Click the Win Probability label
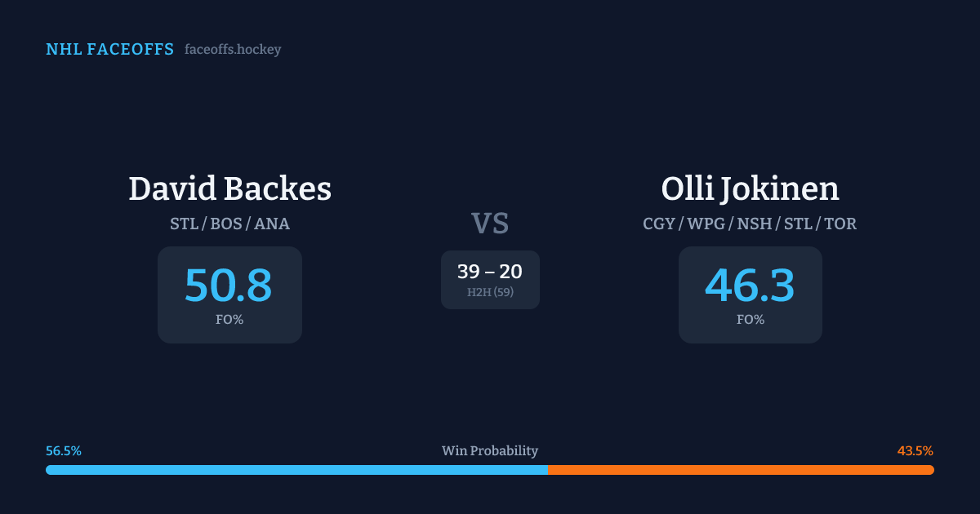Image resolution: width=980 pixels, height=514 pixels. pos(490,451)
